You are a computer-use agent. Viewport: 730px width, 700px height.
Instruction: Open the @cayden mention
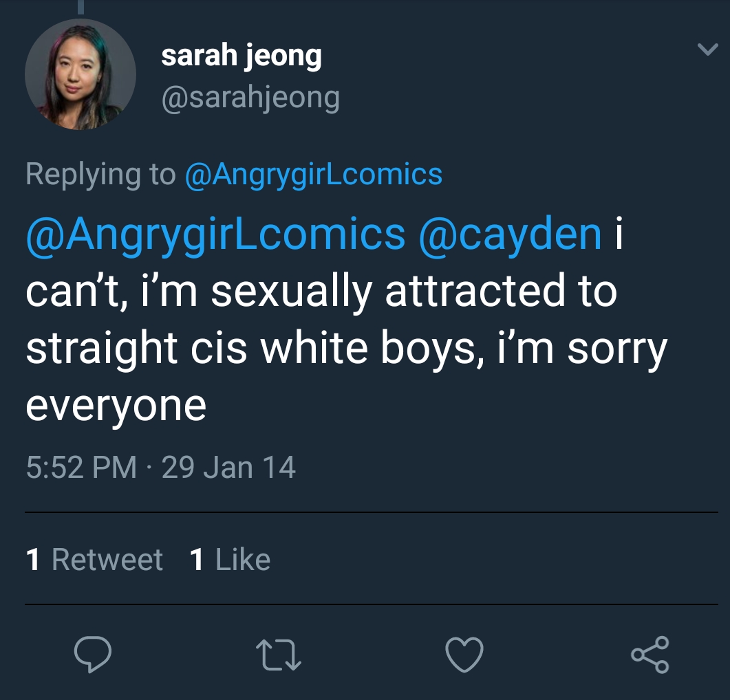pos(510,234)
